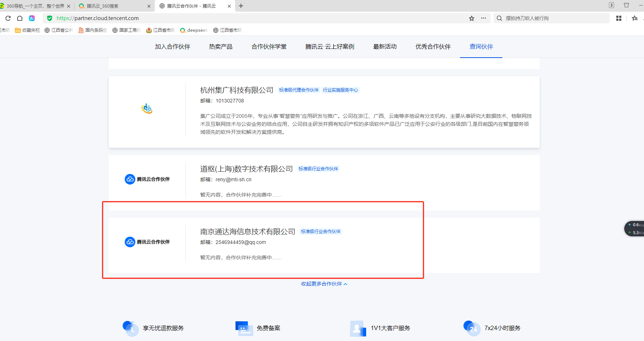Open the 收藏夹栏 bookmarks folder
The image size is (644, 341).
(x=27, y=30)
